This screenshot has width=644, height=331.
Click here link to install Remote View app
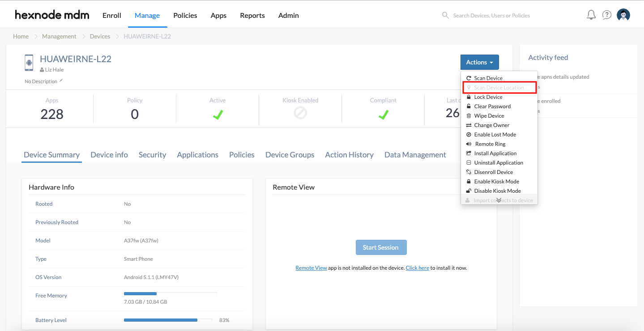coord(417,267)
